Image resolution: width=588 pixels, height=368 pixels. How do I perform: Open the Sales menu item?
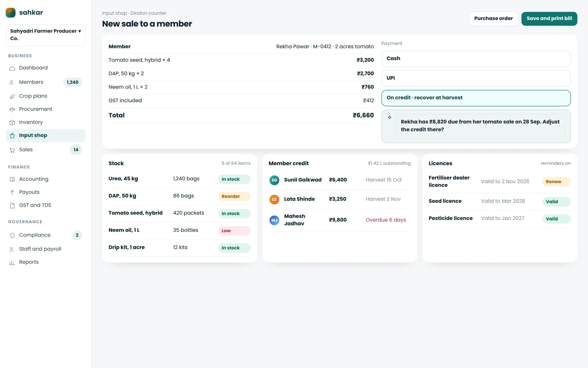46,150
